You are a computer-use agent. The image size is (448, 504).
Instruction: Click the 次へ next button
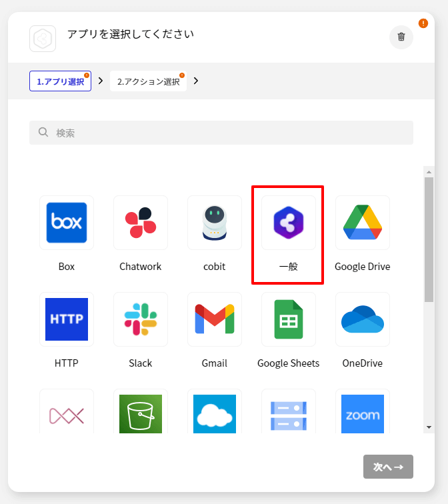pyautogui.click(x=388, y=467)
